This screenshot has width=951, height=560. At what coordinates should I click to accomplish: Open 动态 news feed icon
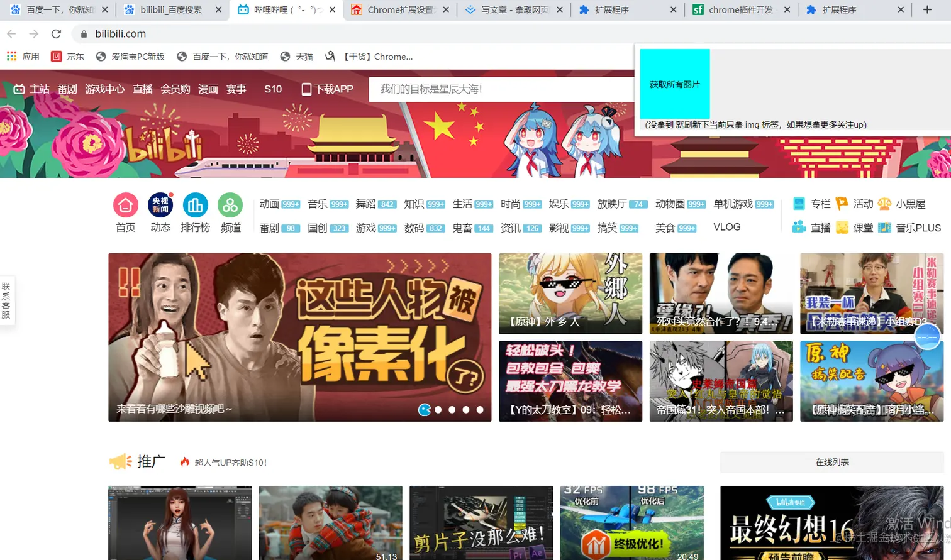160,206
